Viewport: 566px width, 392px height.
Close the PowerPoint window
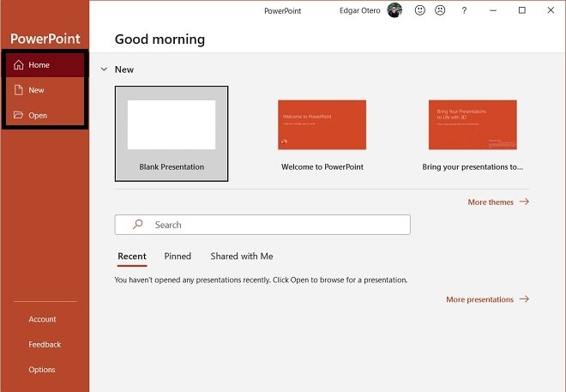point(551,10)
